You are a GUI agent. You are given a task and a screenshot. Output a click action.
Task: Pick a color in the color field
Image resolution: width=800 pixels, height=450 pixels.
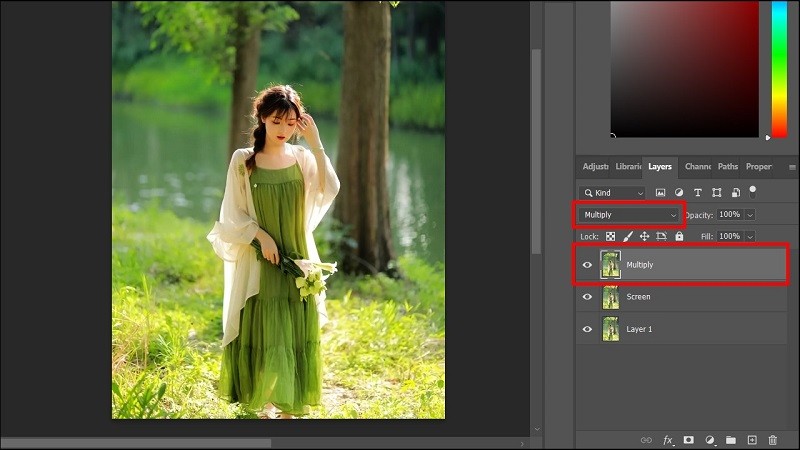(685, 69)
